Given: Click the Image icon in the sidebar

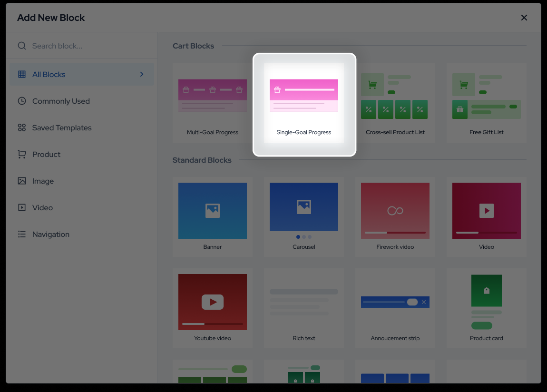Looking at the screenshot, I should 22,181.
